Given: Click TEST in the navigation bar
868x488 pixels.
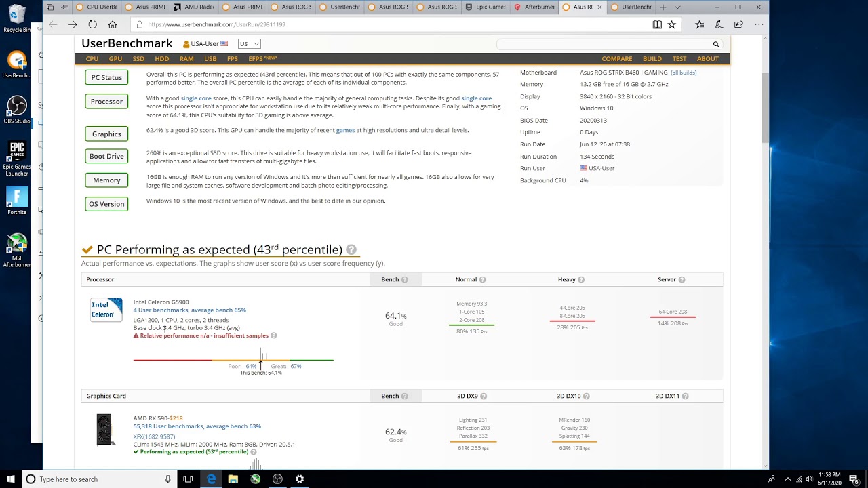Looking at the screenshot, I should click(679, 59).
